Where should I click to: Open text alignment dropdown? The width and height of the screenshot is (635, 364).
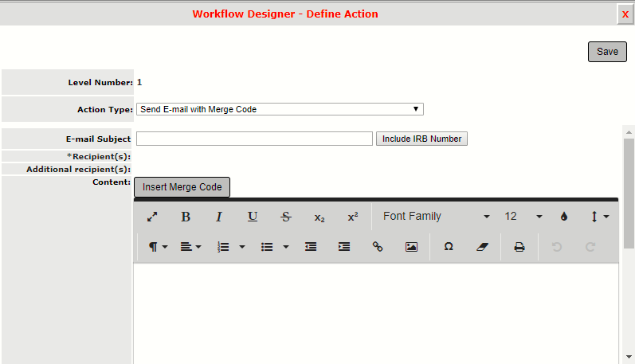(x=190, y=247)
